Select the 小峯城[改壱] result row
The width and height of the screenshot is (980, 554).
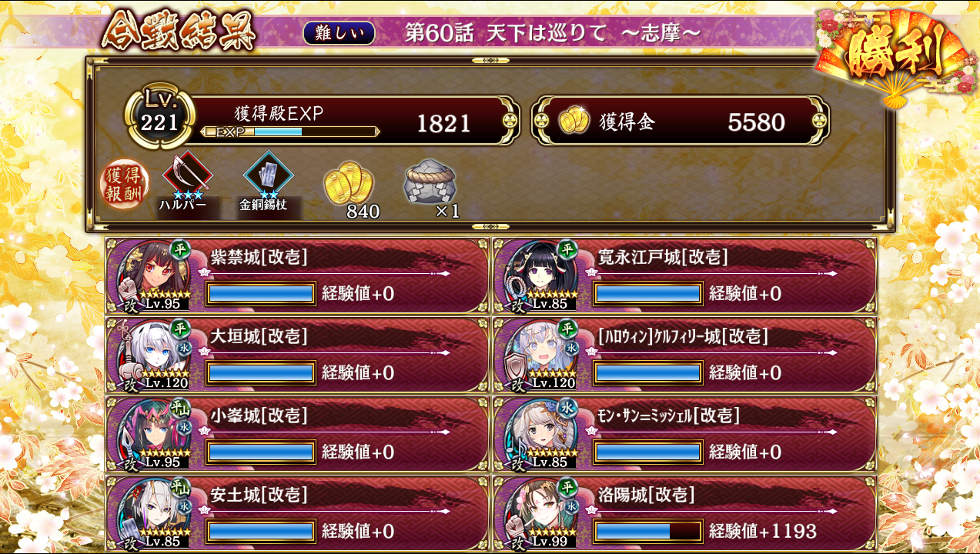pos(297,433)
